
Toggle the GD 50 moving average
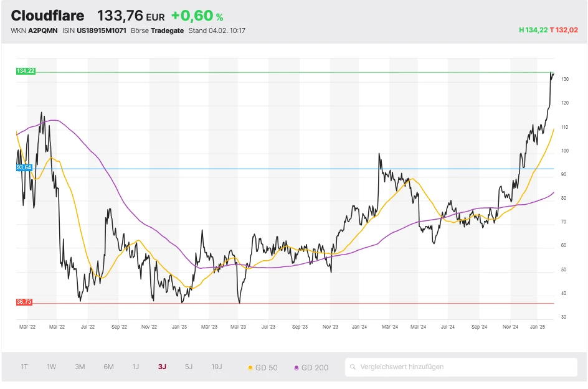coord(262,368)
